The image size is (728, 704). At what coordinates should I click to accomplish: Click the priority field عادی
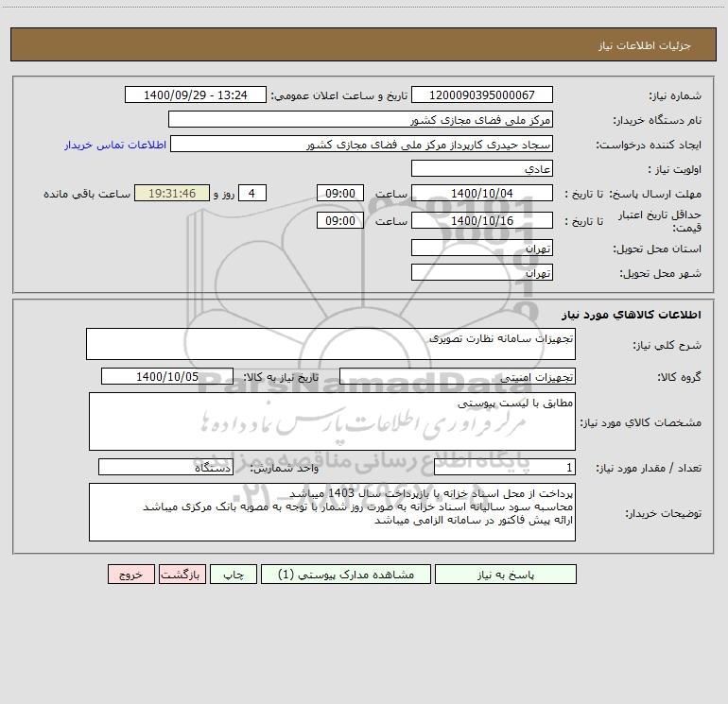click(482, 168)
